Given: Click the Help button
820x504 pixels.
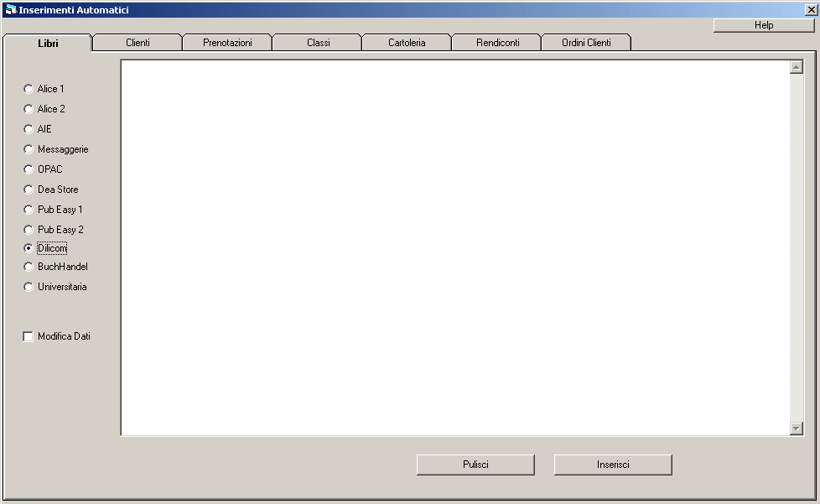Looking at the screenshot, I should pos(764,25).
